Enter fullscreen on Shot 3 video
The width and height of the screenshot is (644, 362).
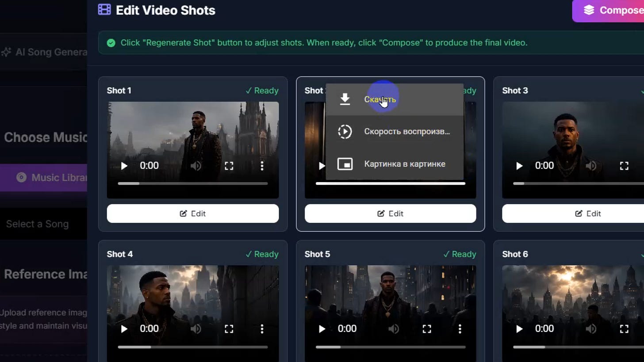624,166
